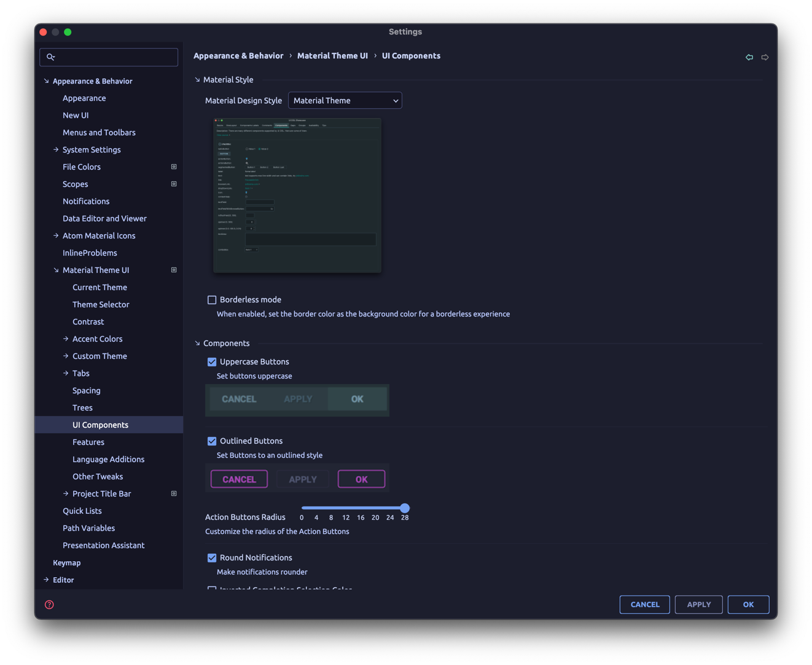Screen dimensions: 812x665
Task: Click the forward navigation arrow icon
Action: pyautogui.click(x=765, y=57)
